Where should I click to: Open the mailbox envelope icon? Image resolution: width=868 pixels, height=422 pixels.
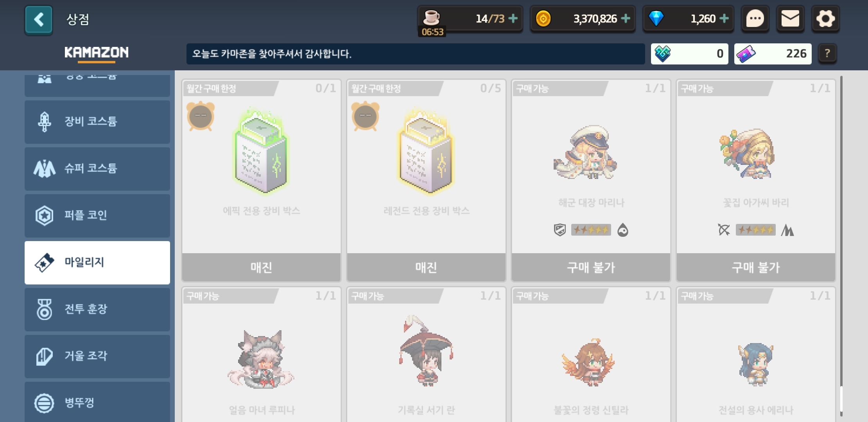point(790,19)
